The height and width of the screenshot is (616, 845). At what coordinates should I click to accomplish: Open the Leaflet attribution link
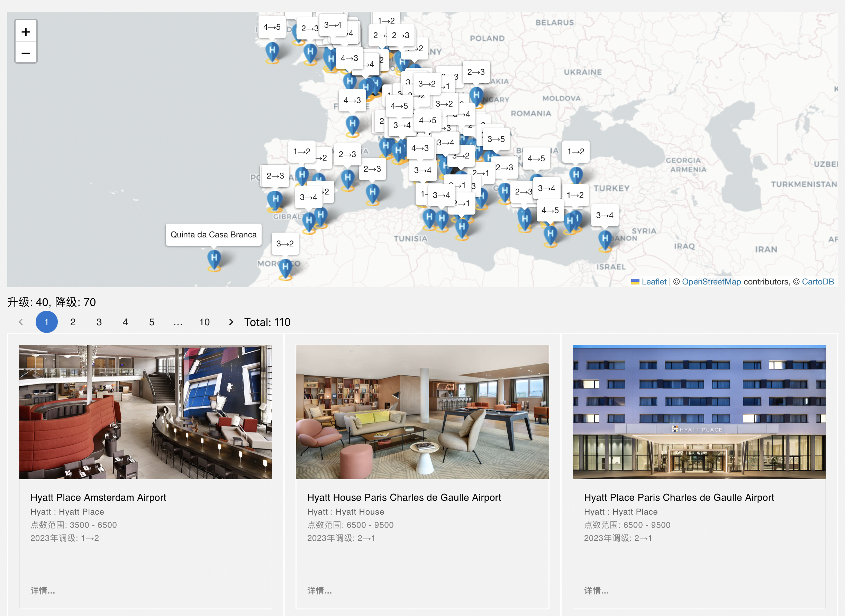coord(654,281)
